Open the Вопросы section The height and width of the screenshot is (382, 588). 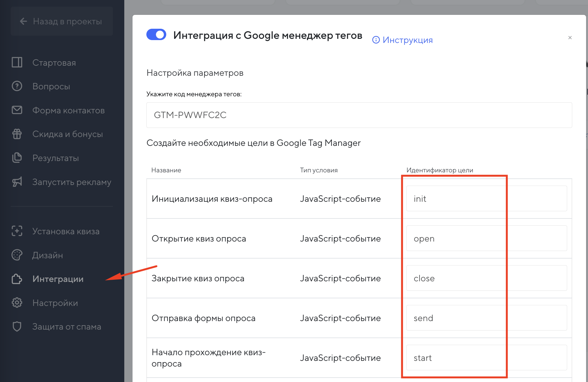coord(51,86)
